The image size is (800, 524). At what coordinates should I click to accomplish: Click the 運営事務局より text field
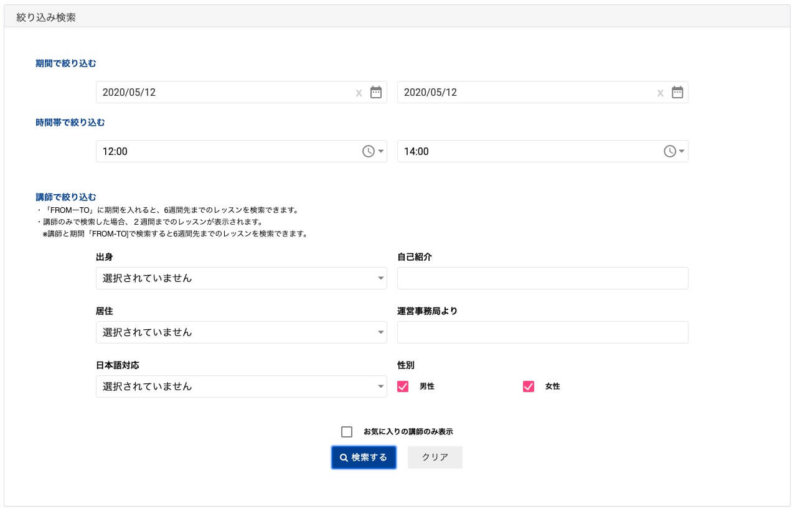[x=542, y=332]
